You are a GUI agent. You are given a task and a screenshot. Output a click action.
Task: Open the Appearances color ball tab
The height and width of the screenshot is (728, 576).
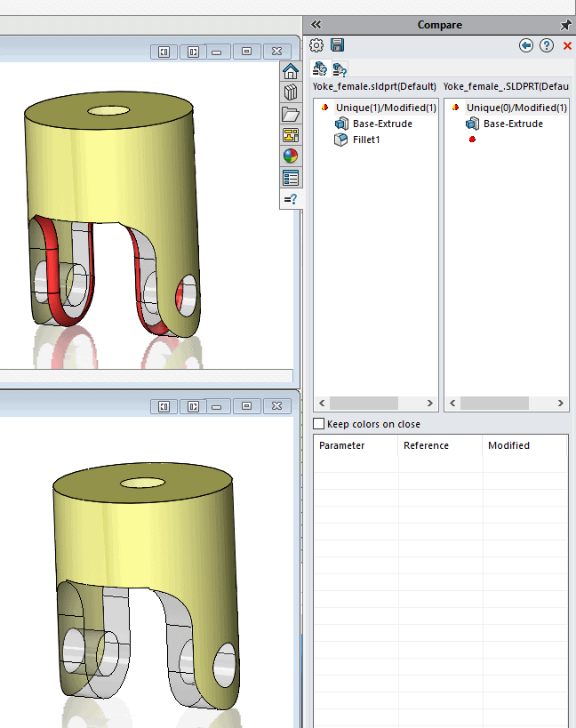point(290,156)
